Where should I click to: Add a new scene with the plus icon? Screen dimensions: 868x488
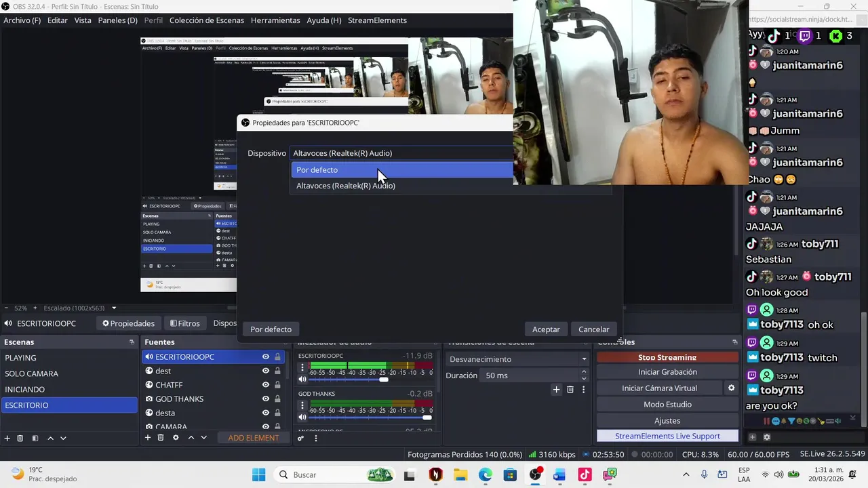pyautogui.click(x=7, y=439)
